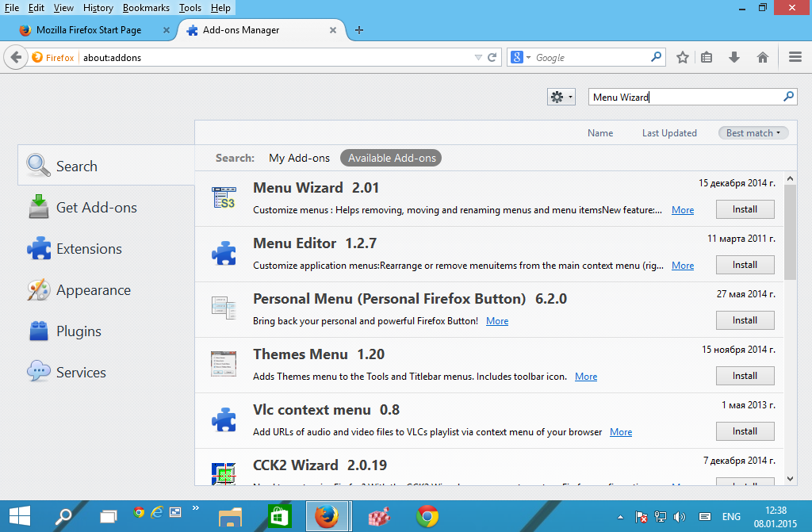Sort results by Name

point(600,133)
